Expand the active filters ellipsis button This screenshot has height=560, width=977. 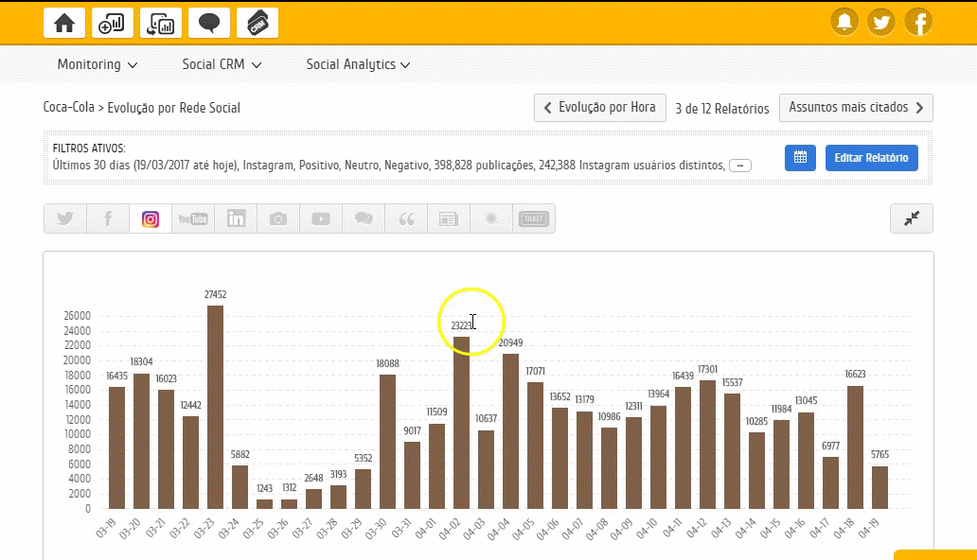pos(740,166)
